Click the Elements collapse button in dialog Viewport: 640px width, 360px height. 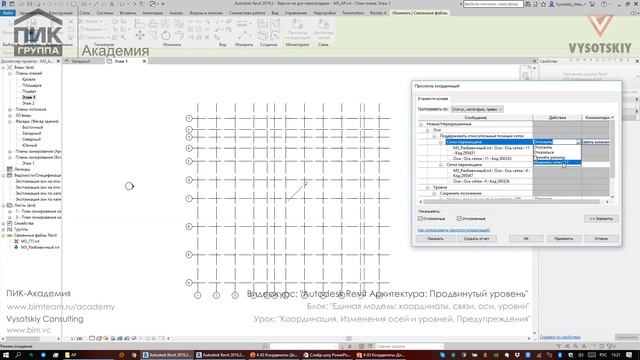tap(601, 219)
